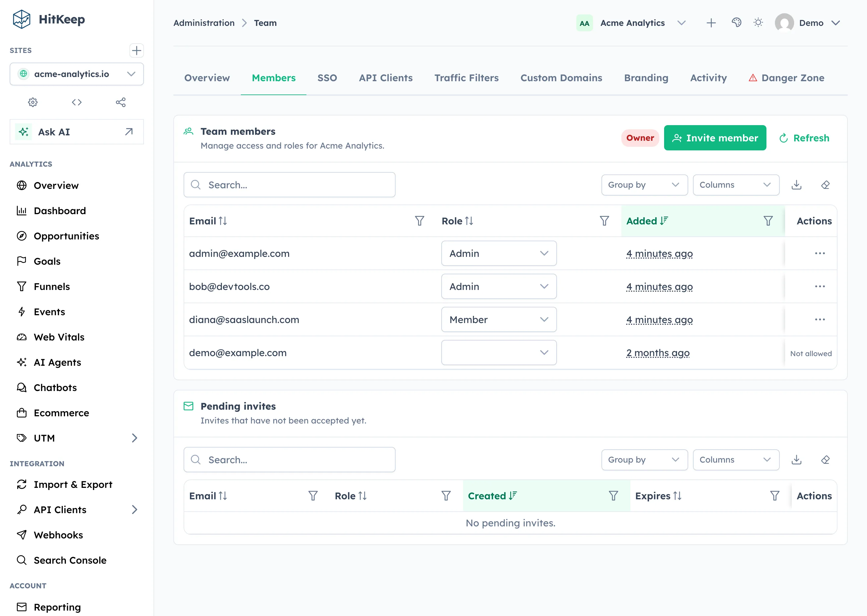Toggle light/dark mode sun icon

758,23
